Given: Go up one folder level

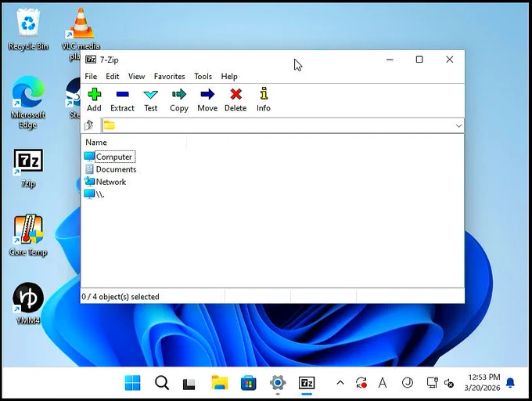Looking at the screenshot, I should [x=89, y=125].
